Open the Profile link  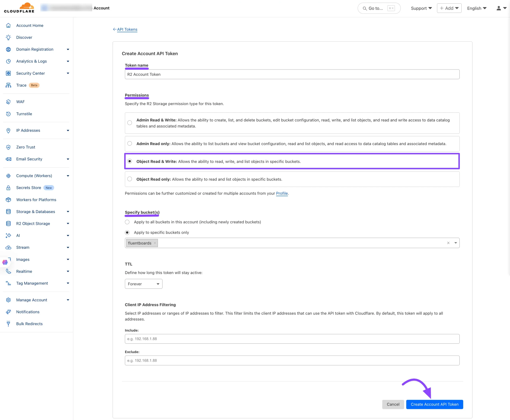(282, 193)
